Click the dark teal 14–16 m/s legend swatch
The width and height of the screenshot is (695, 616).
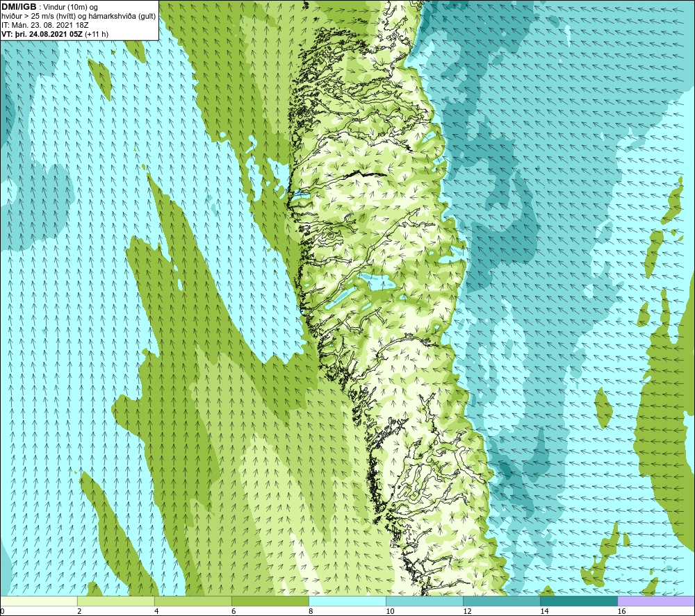pyautogui.click(x=578, y=601)
